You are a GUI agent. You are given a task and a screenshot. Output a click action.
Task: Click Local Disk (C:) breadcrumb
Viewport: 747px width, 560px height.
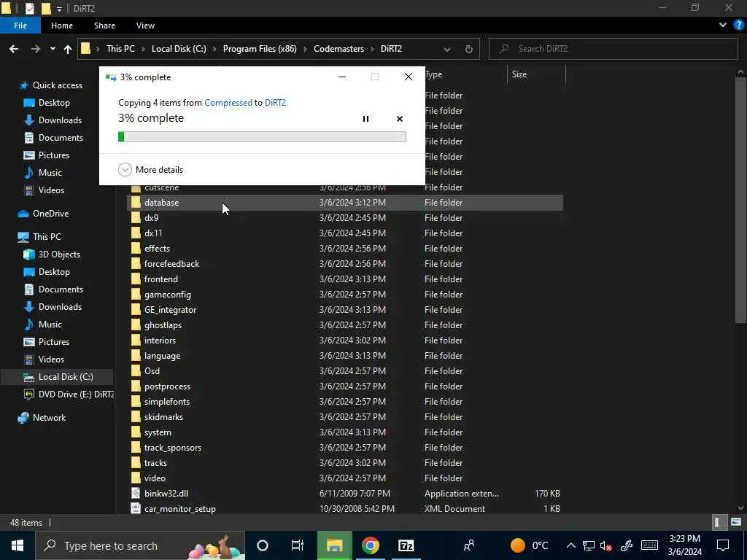point(179,49)
